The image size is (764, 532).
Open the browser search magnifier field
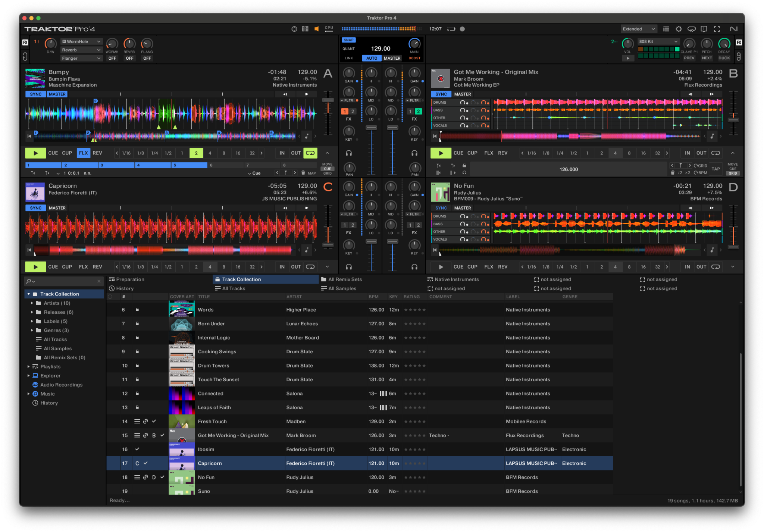coord(29,281)
